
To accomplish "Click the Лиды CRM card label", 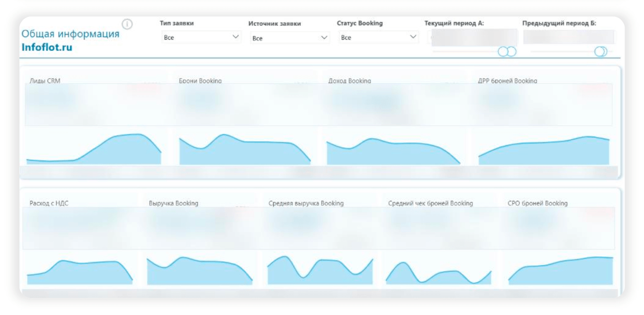I will tap(45, 81).
